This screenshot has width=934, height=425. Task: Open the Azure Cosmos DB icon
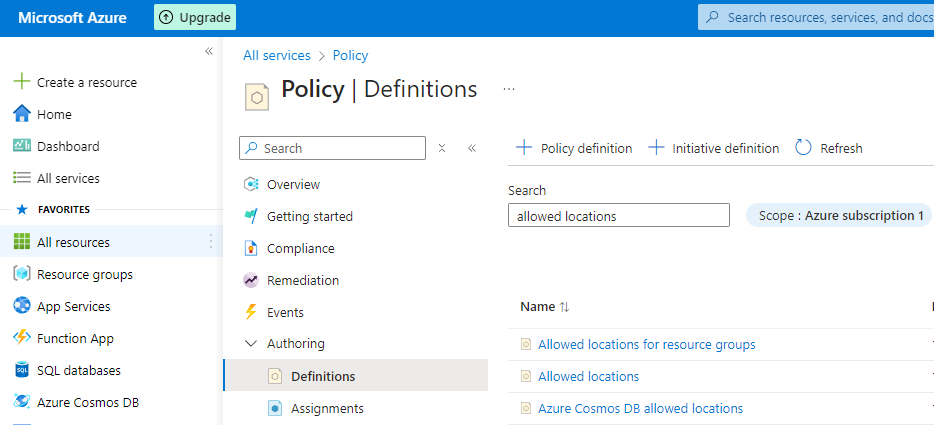tap(21, 402)
